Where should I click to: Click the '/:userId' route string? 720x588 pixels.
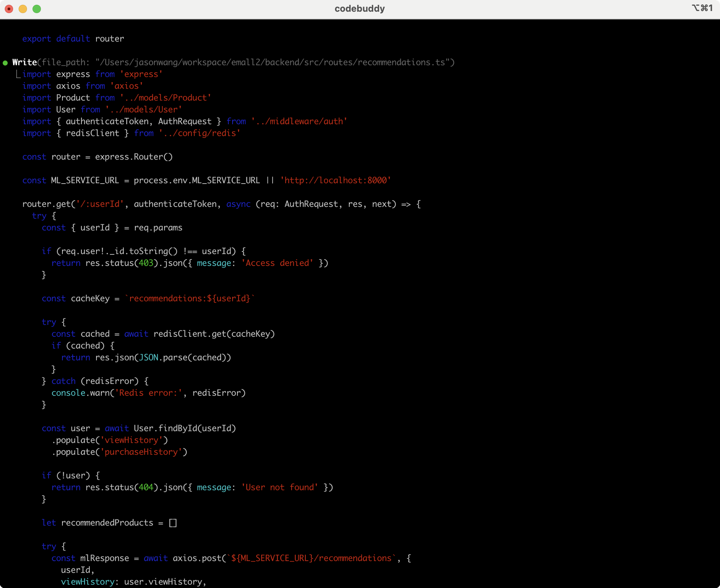(x=100, y=204)
